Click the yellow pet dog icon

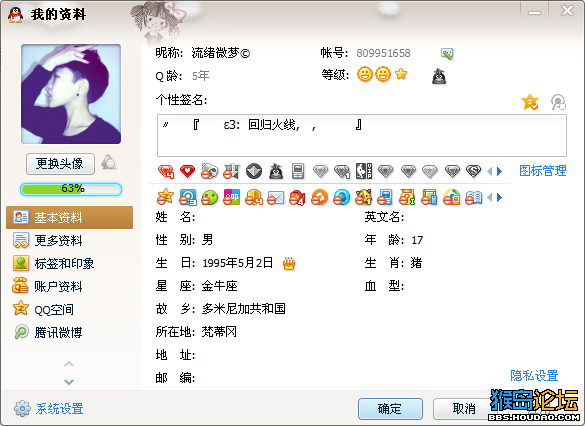coord(363,197)
